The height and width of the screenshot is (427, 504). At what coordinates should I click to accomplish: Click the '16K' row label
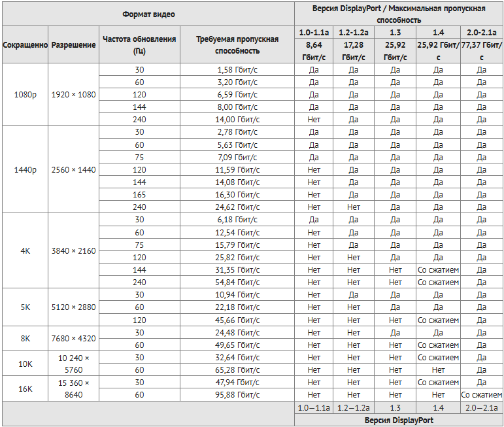(x=25, y=388)
